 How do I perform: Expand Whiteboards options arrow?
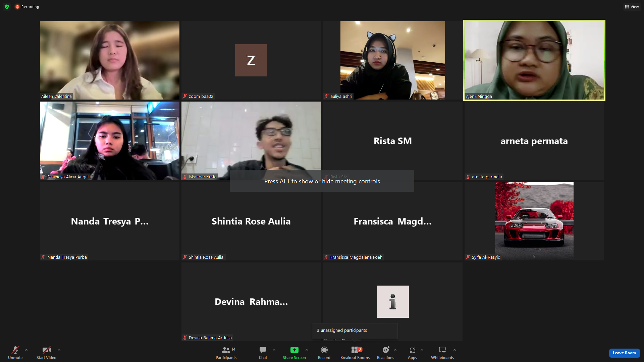pos(455,350)
